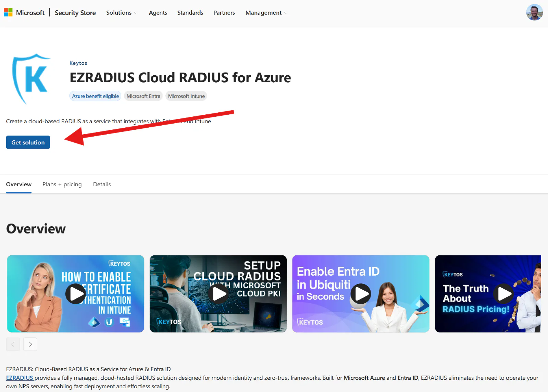Select the Microsoft Entra tag

point(143,96)
